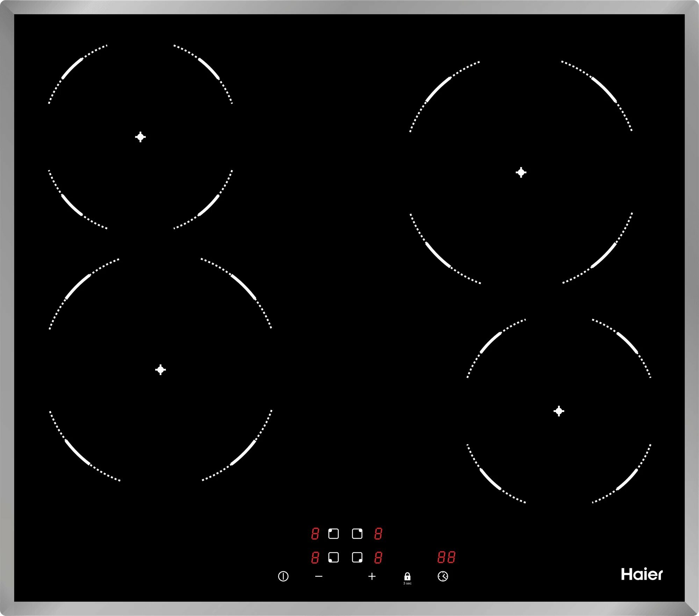Tap the rear-left zone power level display
699x616 pixels.
(315, 534)
